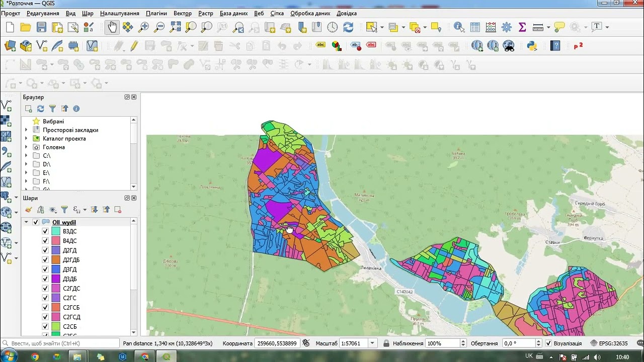Open the Плагіни menu

coord(156,13)
